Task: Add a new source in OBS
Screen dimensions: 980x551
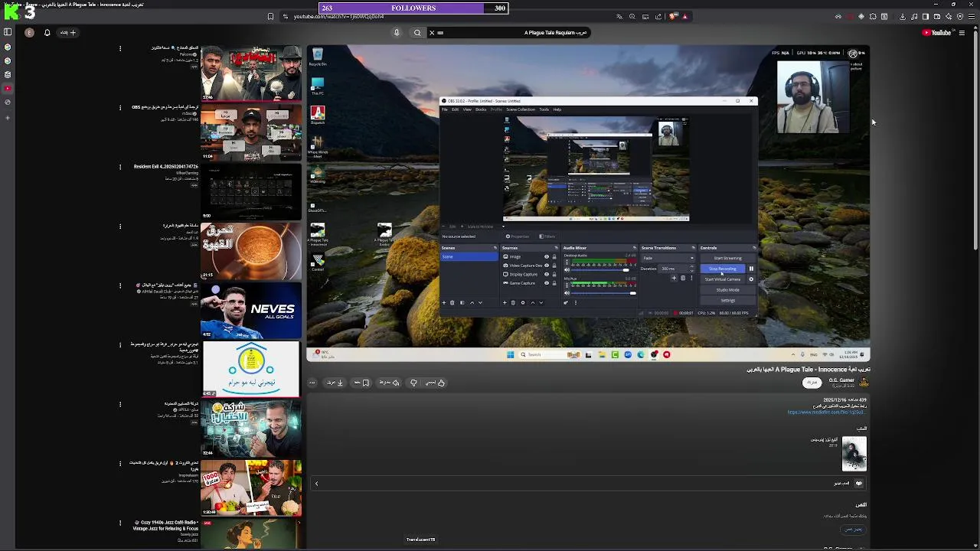Action: point(505,303)
